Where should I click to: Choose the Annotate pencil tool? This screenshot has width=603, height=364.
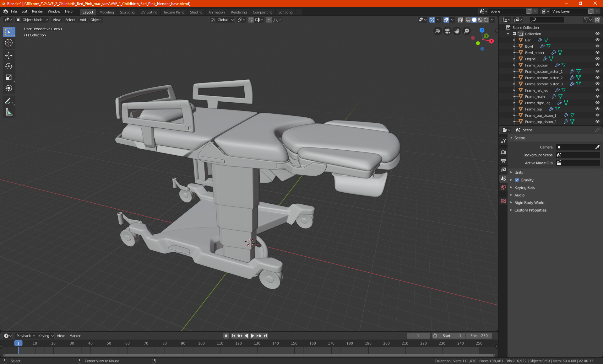(9, 101)
